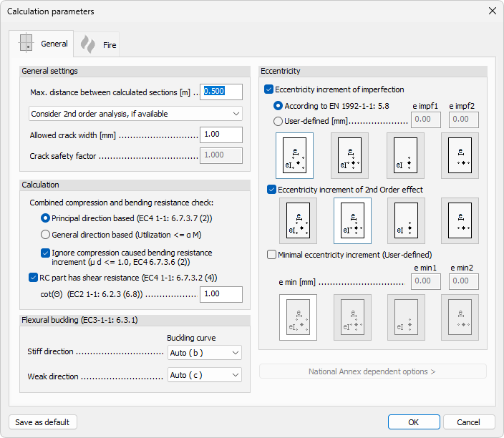Switch to the Fire tab
Screen dimensions: 504x438
click(97, 44)
